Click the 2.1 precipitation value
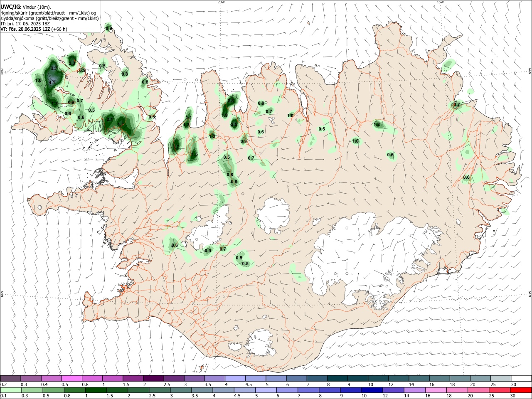Screen dimensions: 532x399 coord(110,119)
